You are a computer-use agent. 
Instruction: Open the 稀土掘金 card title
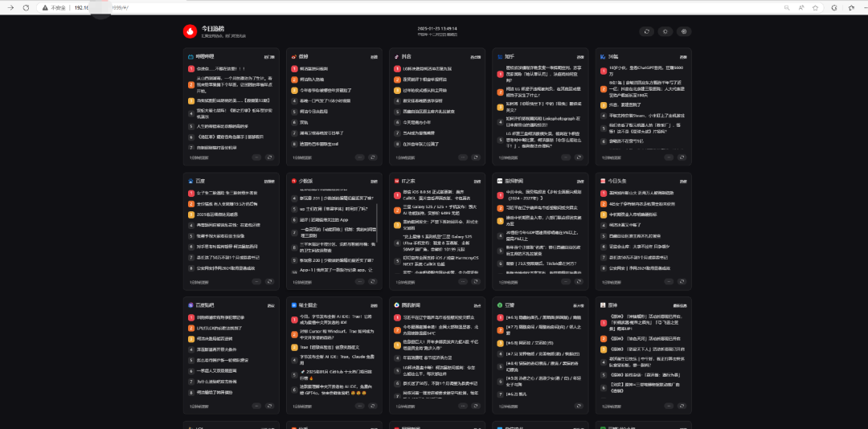pos(307,305)
